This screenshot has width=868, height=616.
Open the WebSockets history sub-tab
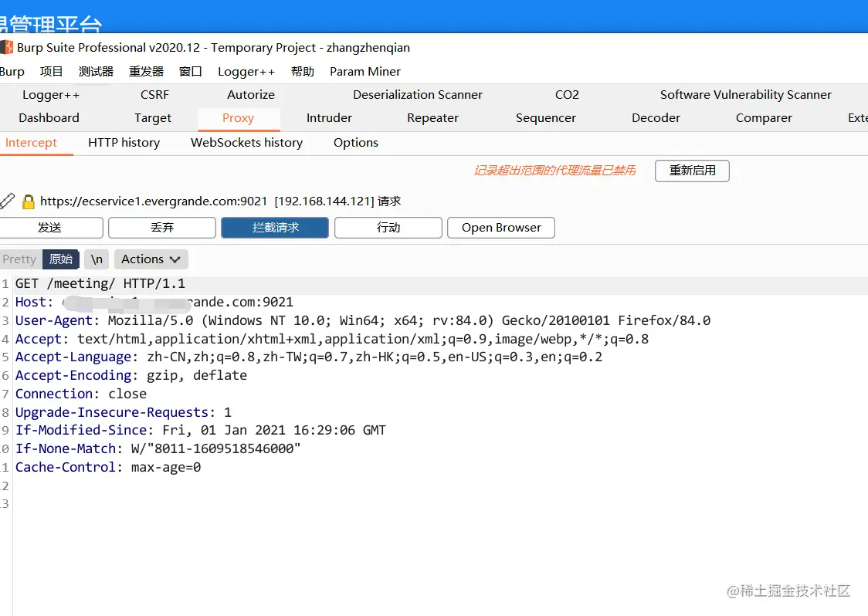point(247,143)
